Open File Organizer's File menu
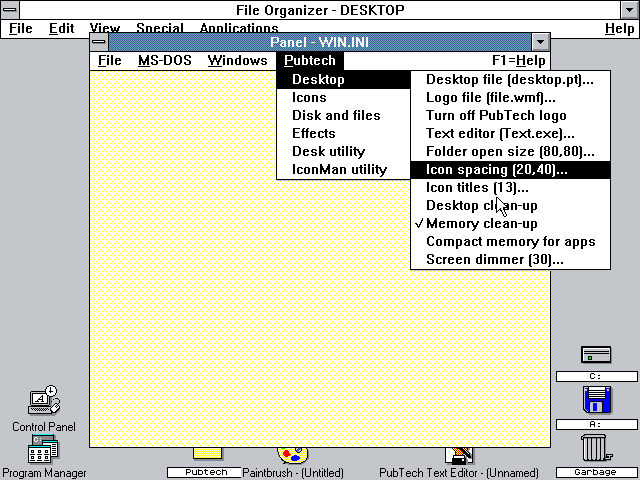 coord(20,29)
